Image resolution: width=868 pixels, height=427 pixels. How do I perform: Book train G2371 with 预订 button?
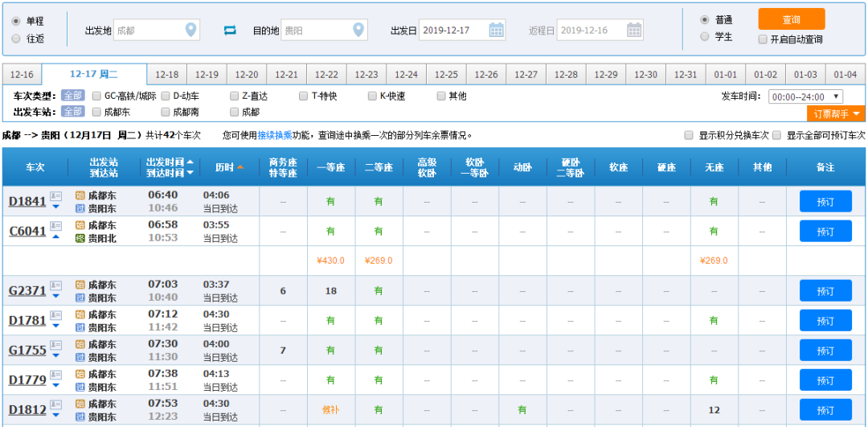point(825,291)
